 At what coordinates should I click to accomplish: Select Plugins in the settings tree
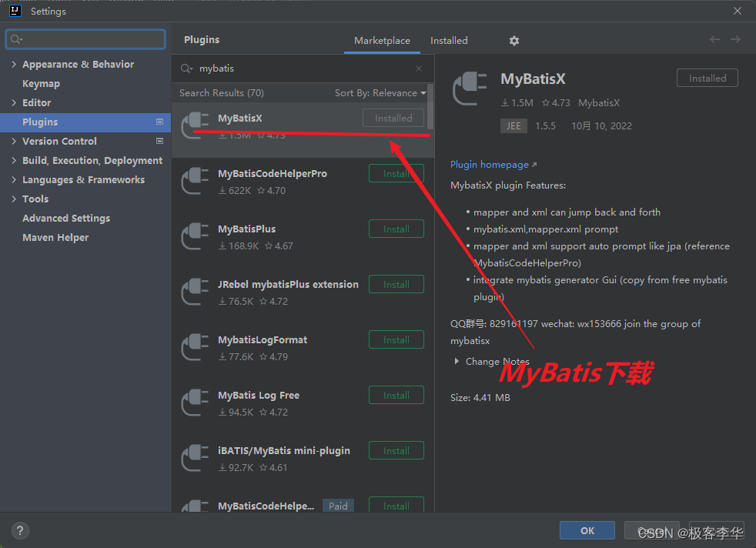[x=85, y=122]
